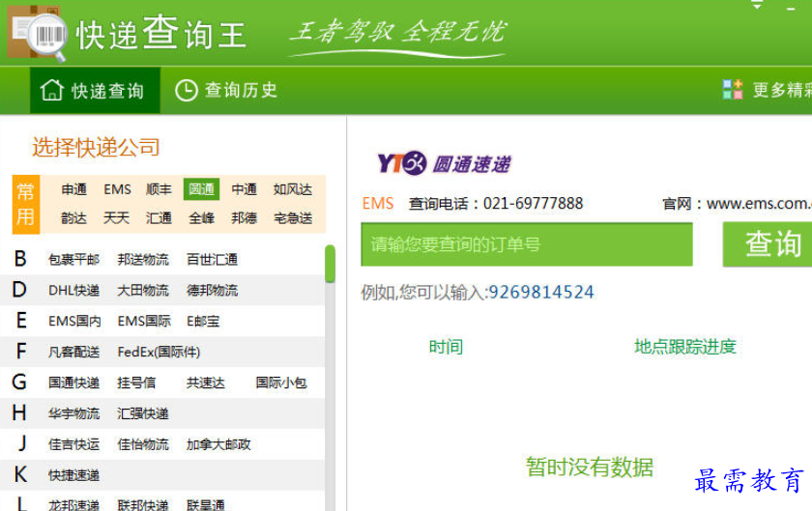Choose 国际小包 in row G
The image size is (812, 511).
point(281,383)
